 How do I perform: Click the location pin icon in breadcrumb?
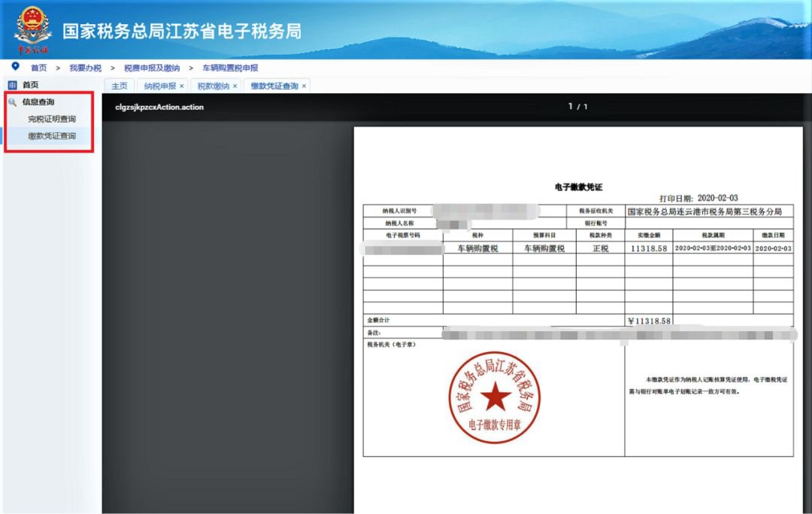click(15, 67)
